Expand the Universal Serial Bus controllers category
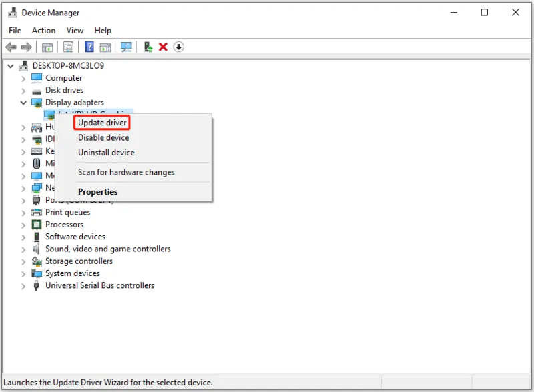 23,287
